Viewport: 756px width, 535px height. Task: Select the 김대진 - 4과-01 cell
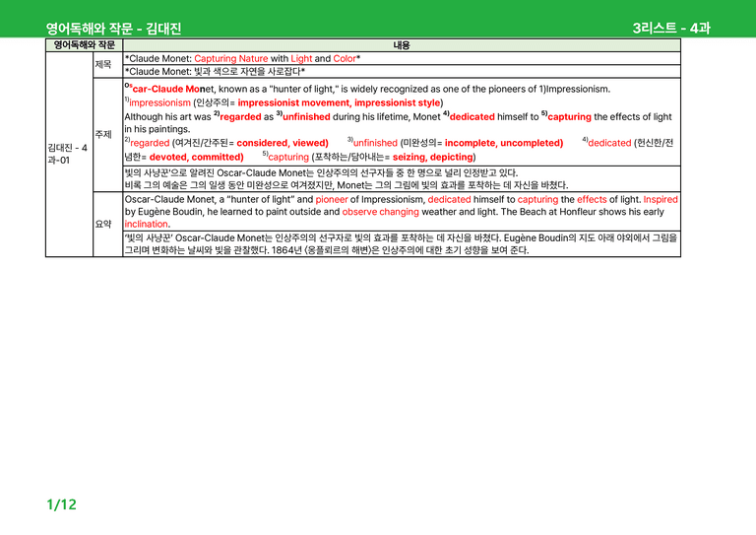click(x=70, y=154)
